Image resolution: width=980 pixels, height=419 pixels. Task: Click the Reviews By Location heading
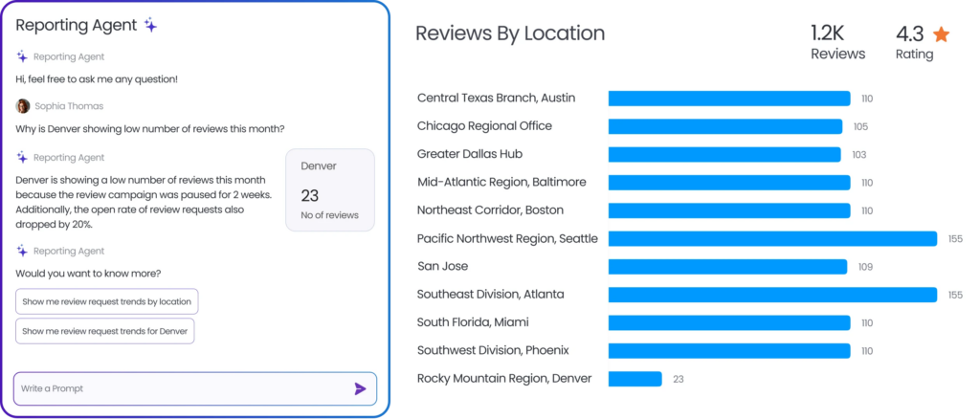[509, 33]
